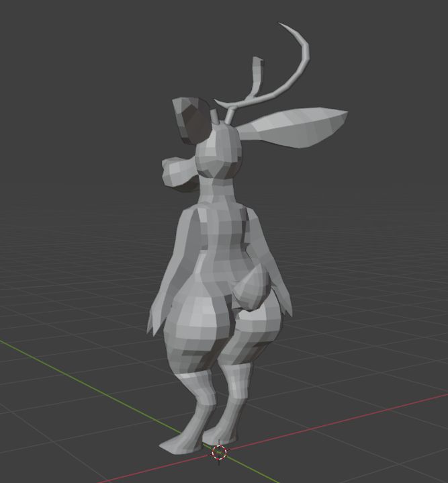Click the 3D cursor at the world origin
This screenshot has height=483, width=448.
[x=219, y=452]
